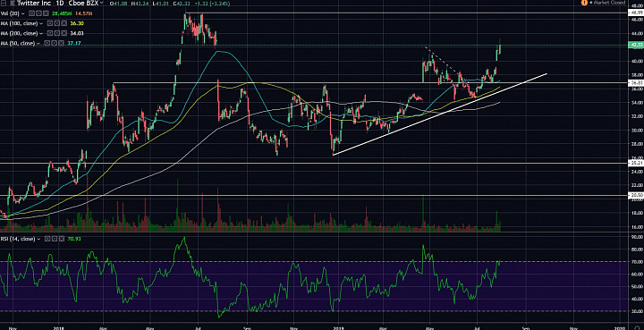Viewport: 644px width, 330px height.
Task: Remove the MA (100, close) indicator
Action: [64, 23]
